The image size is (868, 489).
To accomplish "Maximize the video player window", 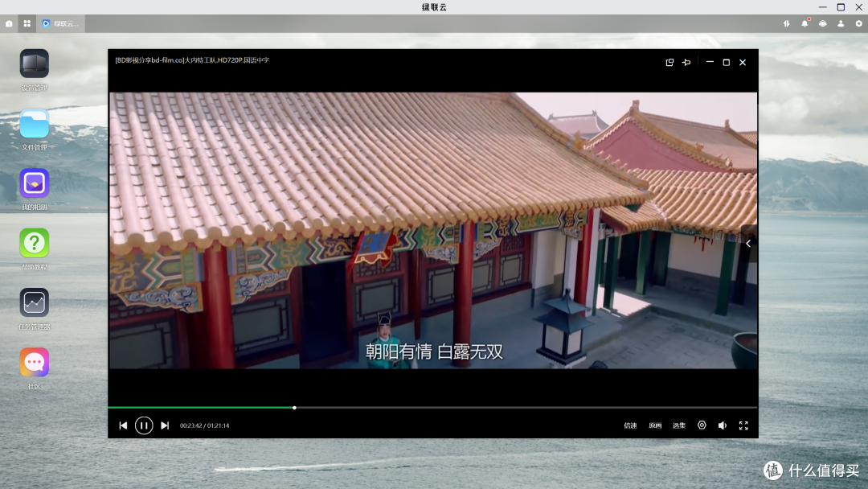I will coord(727,63).
